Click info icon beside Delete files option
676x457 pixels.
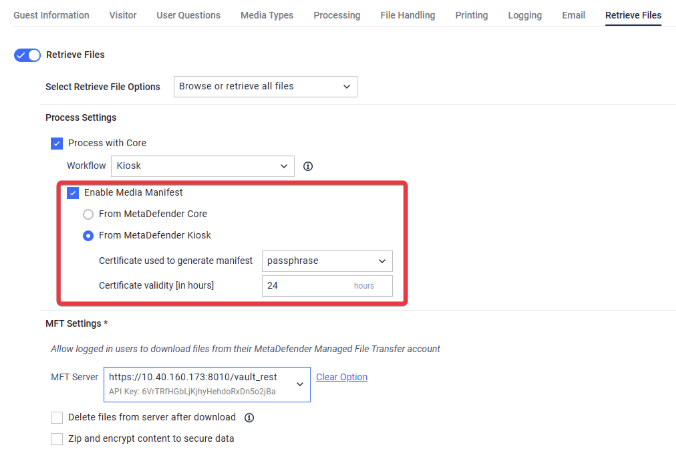[x=249, y=418]
